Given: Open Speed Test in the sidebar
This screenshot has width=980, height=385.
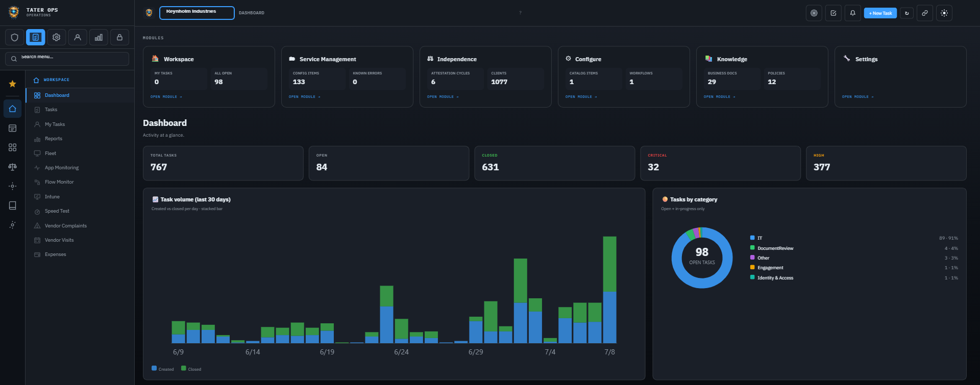Looking at the screenshot, I should click(80, 211).
